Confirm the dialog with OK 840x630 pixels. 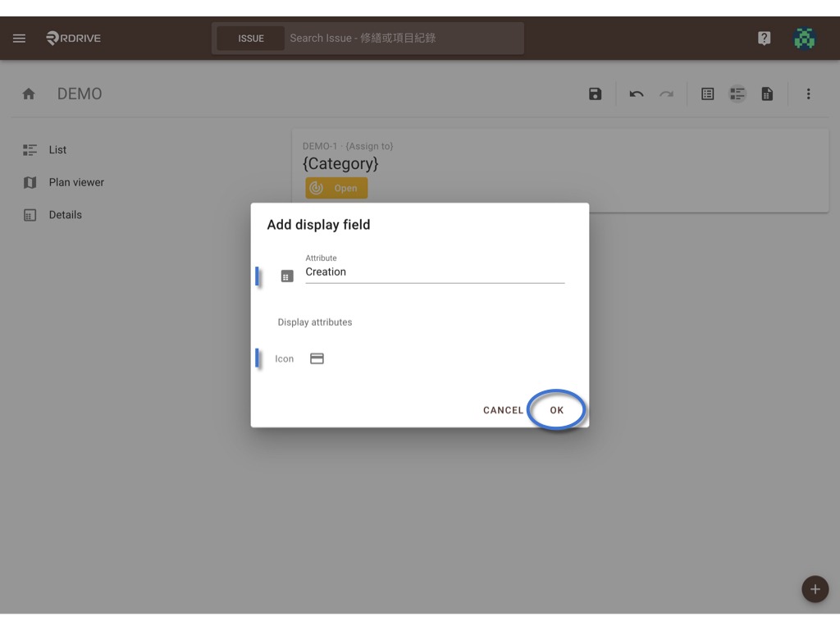(557, 410)
